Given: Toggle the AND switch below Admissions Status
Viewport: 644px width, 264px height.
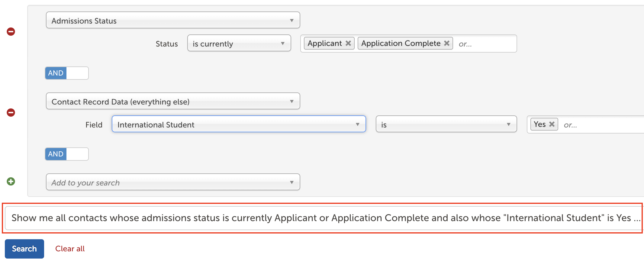Looking at the screenshot, I should point(67,73).
